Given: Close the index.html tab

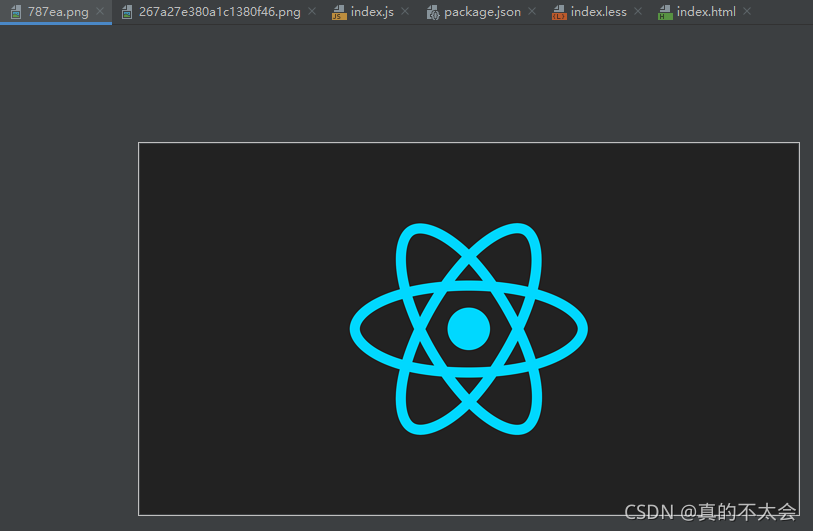Looking at the screenshot, I should click(747, 11).
